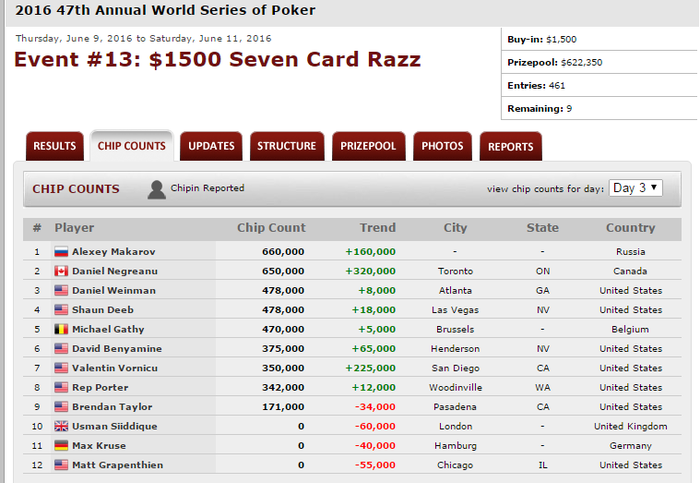Click the Country column header
Screen dimensions: 700x483
click(x=630, y=228)
